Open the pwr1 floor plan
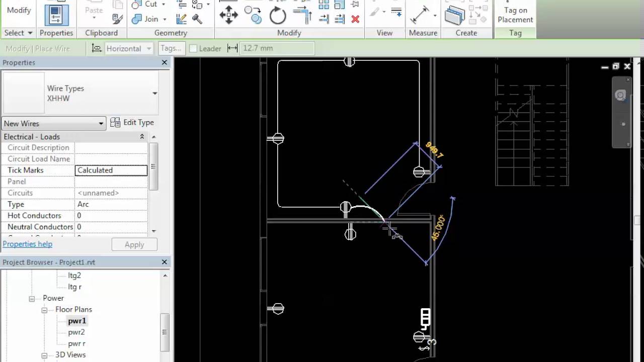Screen dimensions: 644x362 click(x=77, y=321)
